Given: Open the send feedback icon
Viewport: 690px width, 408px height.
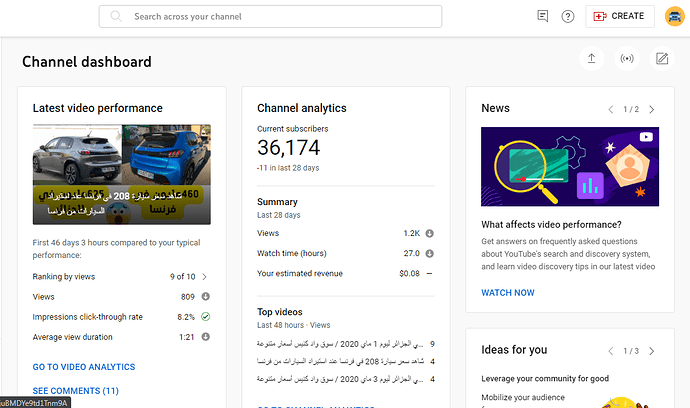Looking at the screenshot, I should 543,16.
